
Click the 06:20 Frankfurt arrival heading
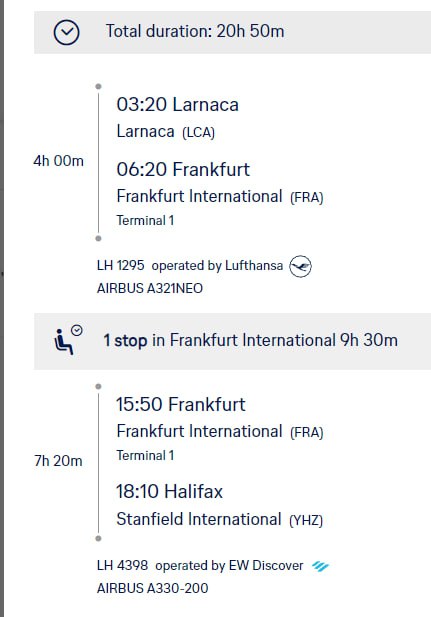tap(183, 170)
